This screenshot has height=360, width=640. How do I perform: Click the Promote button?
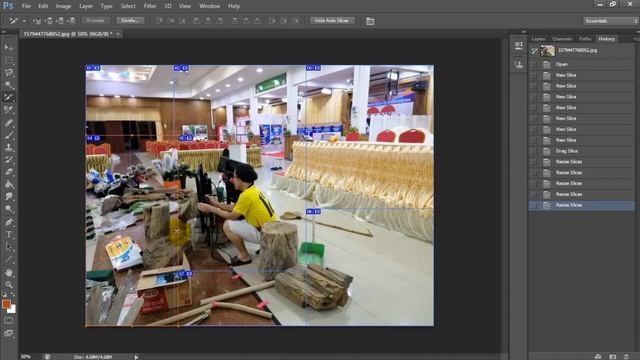96,20
